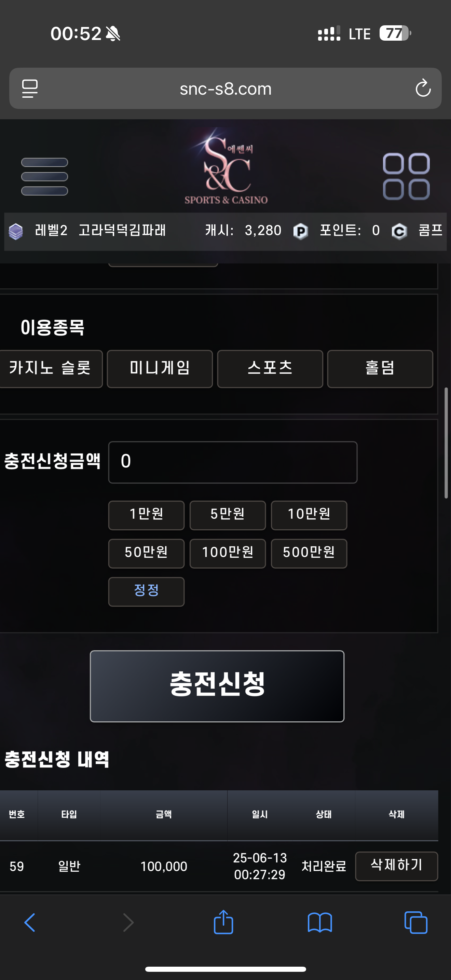
Task: Open the four-square grid menu icon
Action: 406,177
